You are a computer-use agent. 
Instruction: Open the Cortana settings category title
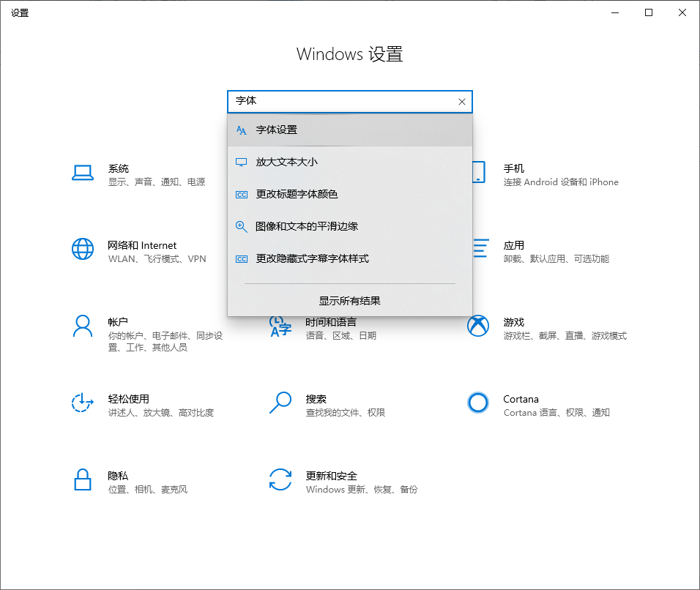(521, 399)
